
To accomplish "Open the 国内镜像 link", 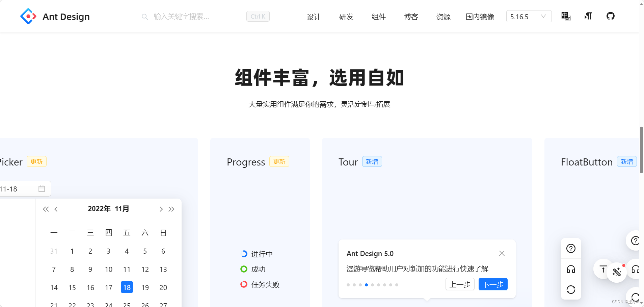I will (480, 17).
